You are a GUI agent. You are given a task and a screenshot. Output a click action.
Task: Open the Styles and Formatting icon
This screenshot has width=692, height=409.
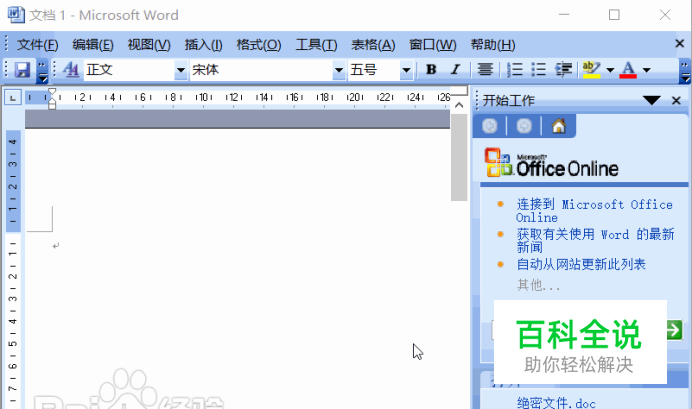[x=71, y=70]
